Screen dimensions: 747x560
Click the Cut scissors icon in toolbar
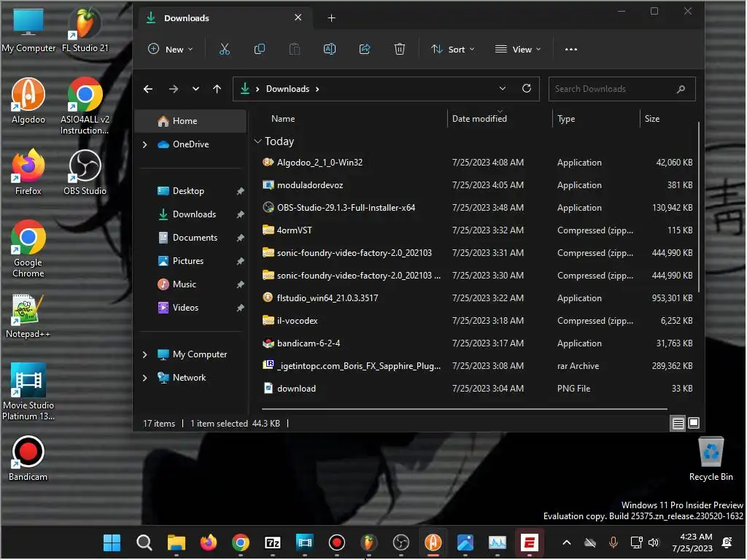[x=225, y=49]
